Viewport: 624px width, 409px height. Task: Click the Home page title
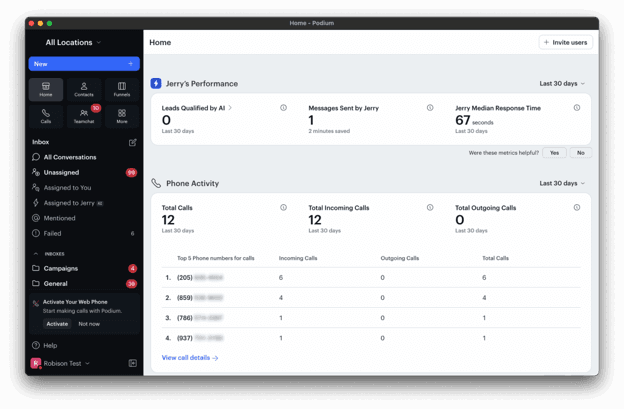[160, 43]
